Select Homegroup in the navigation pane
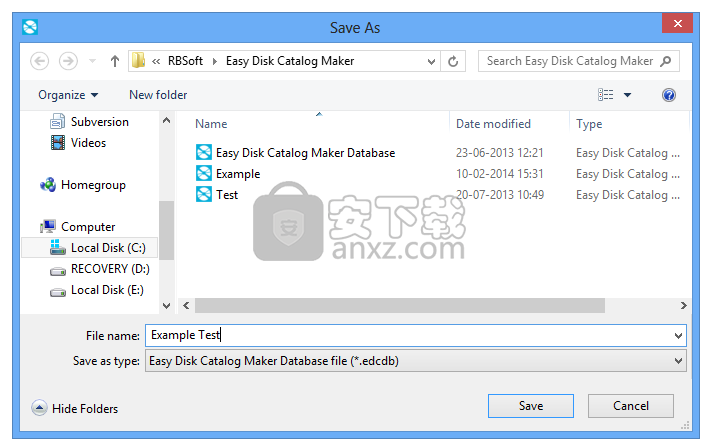723x445 pixels. (x=93, y=185)
